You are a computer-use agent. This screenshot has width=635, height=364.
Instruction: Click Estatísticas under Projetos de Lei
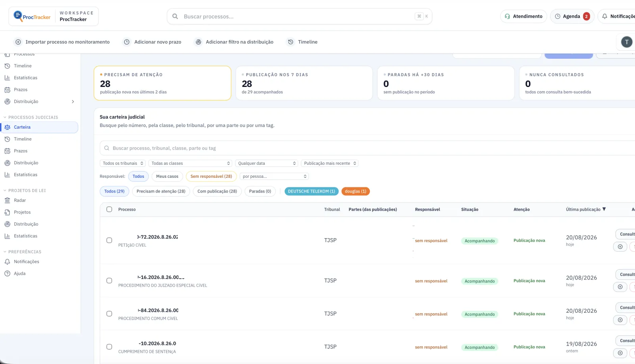point(25,236)
